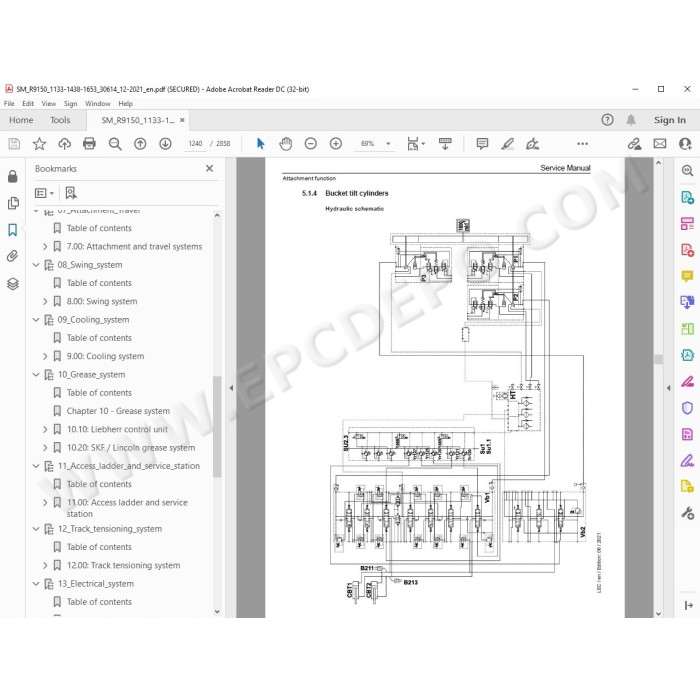This screenshot has width=700, height=700.
Task: Expand the 9.00: Cooling system bookmark
Action: (45, 356)
